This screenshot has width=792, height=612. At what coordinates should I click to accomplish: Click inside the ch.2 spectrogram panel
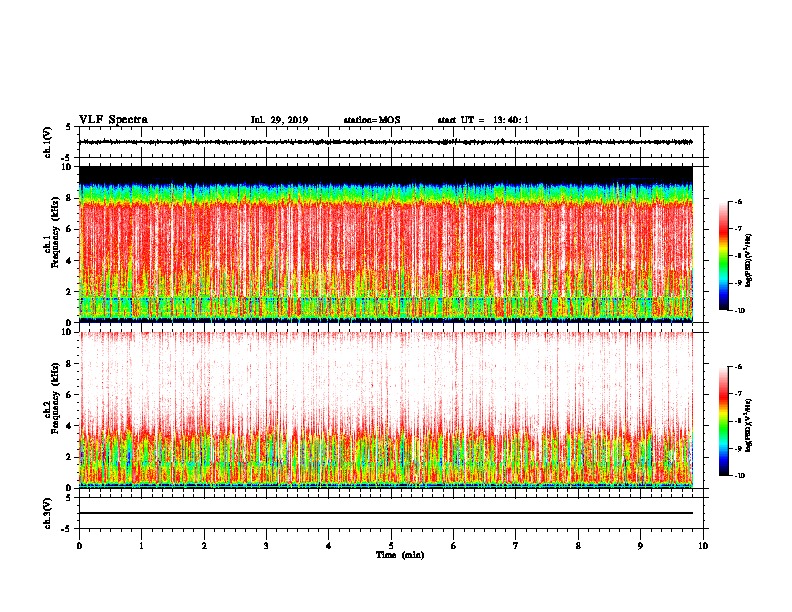[x=386, y=410]
